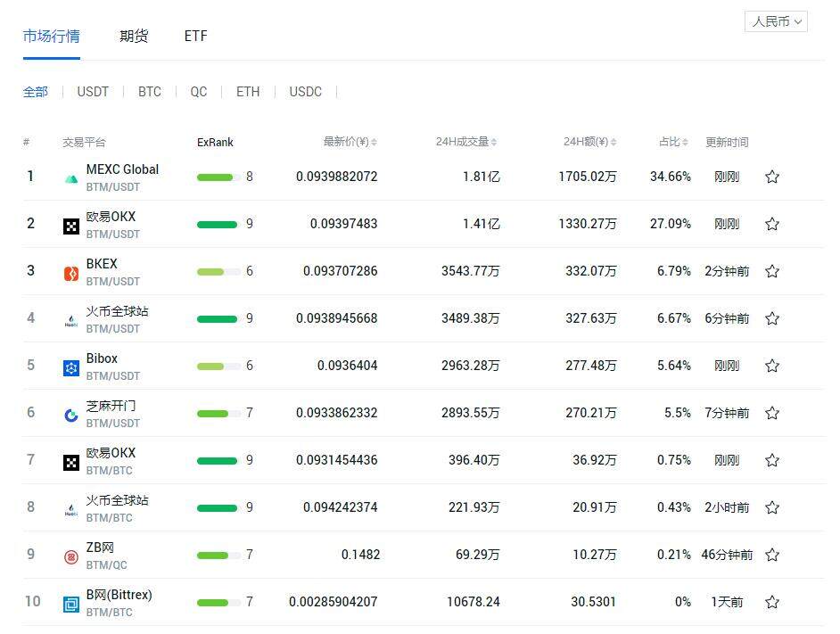Open the 火币全球站 exchange icon
840x634 pixels.
point(70,318)
